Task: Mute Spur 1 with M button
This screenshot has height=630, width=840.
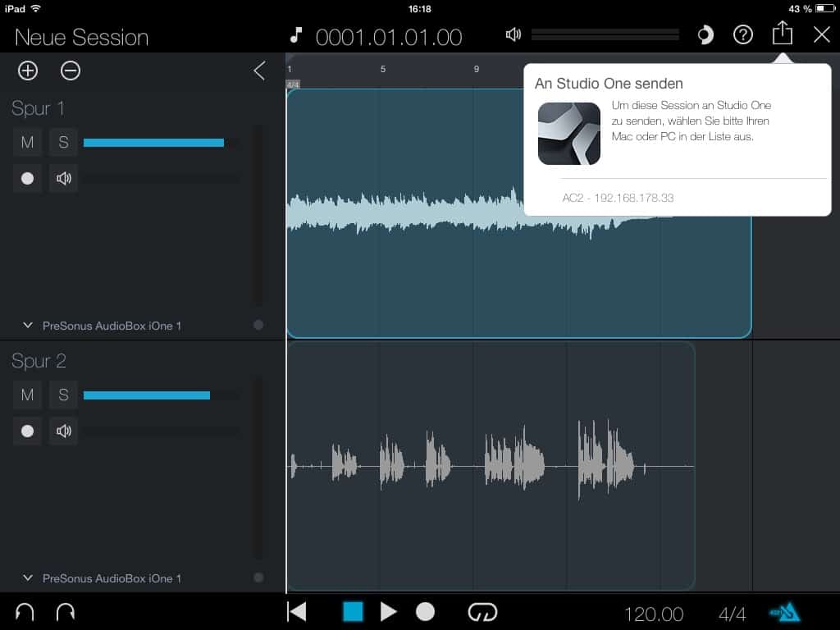Action: click(27, 143)
